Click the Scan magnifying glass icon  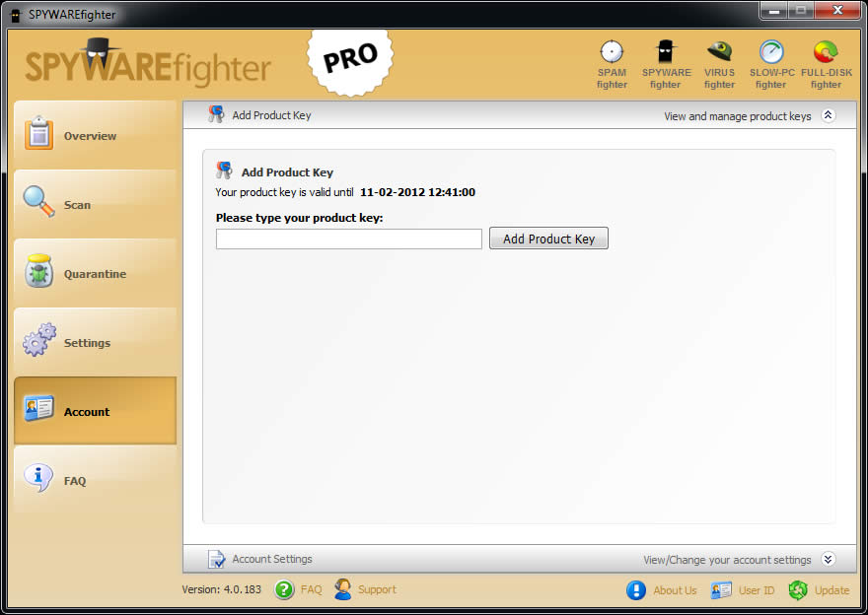(x=38, y=201)
